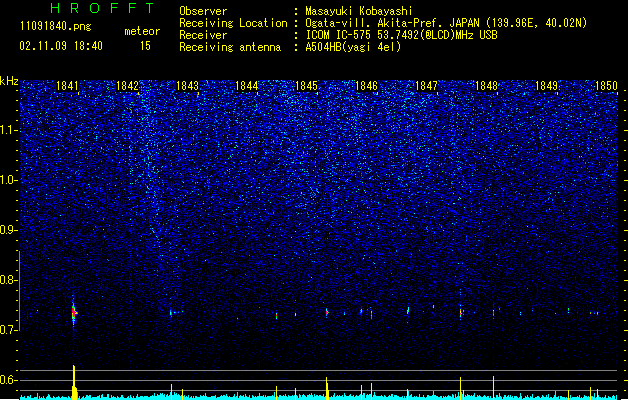Click the Observer field label
The height and width of the screenshot is (400, 629).
[203, 11]
